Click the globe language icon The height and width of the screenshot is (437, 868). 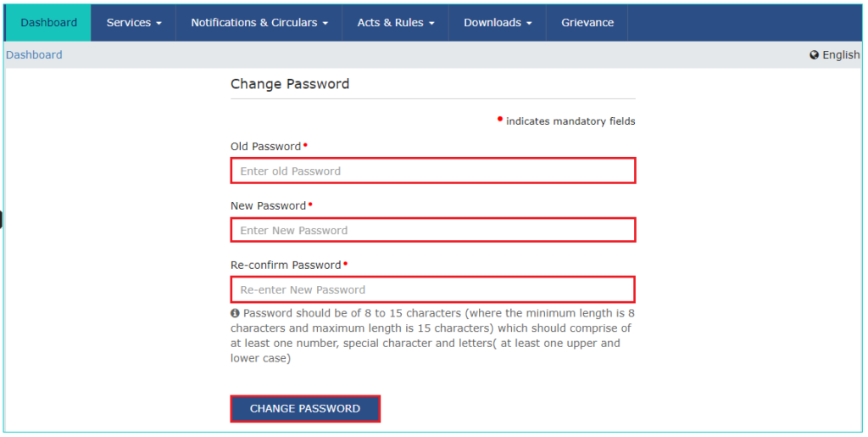click(x=815, y=55)
